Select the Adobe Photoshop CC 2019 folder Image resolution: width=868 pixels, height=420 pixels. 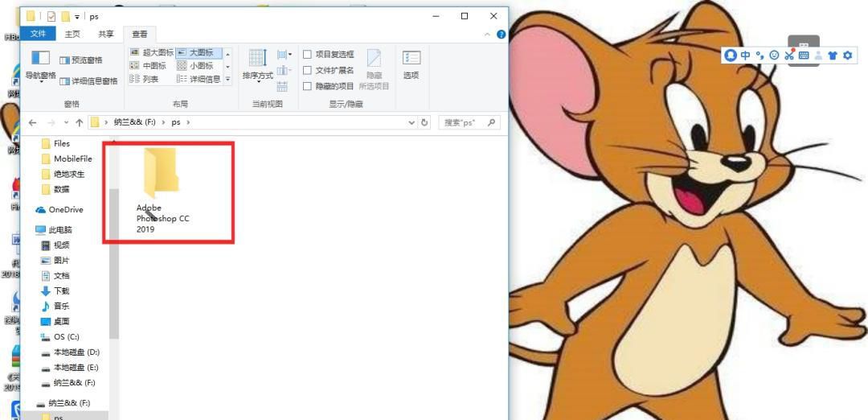(162, 190)
